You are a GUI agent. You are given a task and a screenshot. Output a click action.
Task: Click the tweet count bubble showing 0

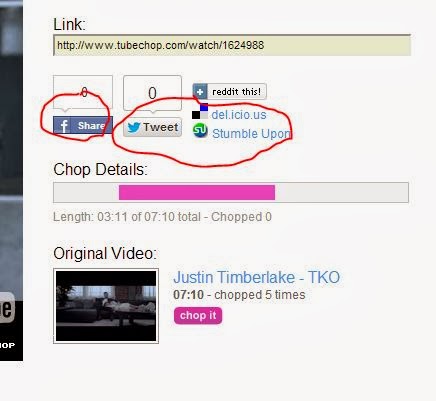tap(152, 93)
